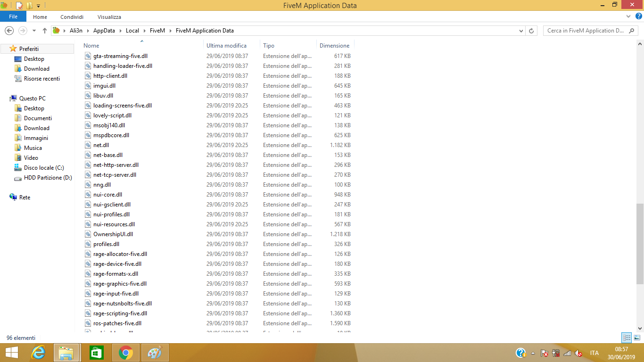Viewport: 644px width, 362px height.
Task: Select file ros-patches-five.dll
Action: pyautogui.click(x=117, y=323)
